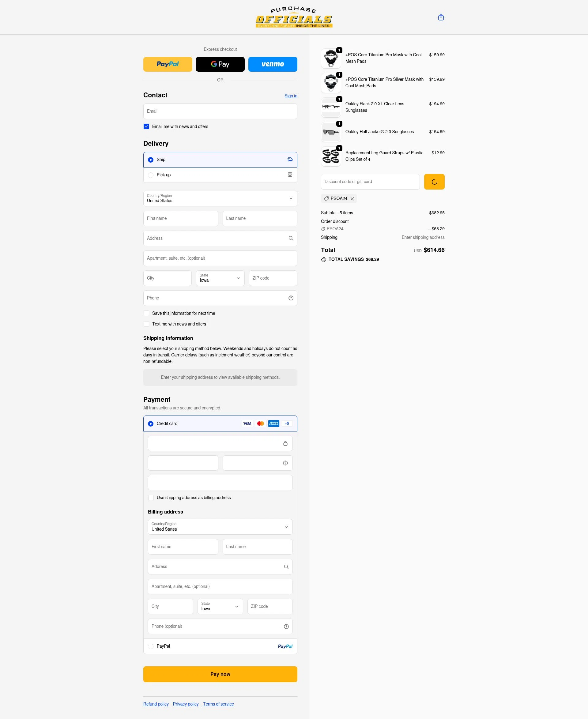Pay using Google Pay express checkout
588x719 pixels.
(x=220, y=64)
